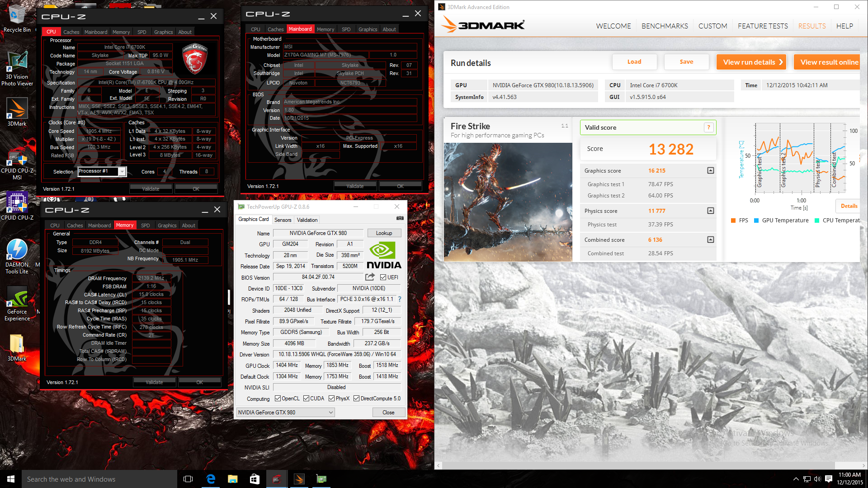Open FEATURE TESTS tab in 3DMark
Viewport: 868px width, 488px height.
763,26
